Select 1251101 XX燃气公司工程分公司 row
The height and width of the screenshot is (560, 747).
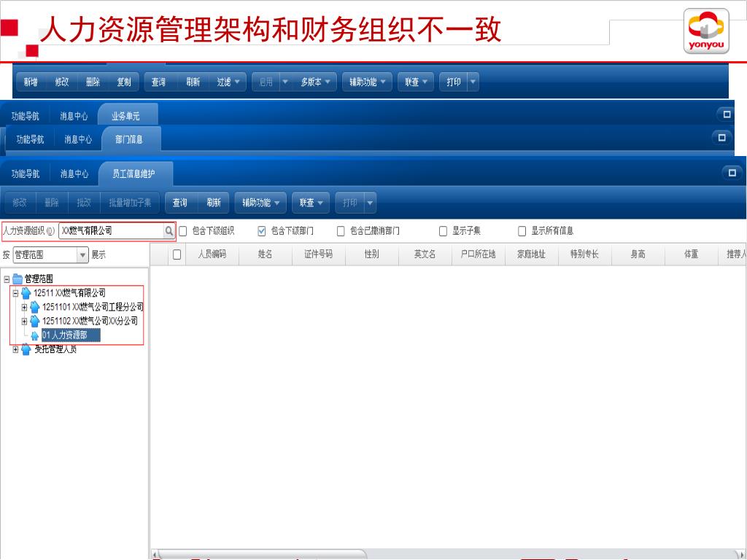point(93,307)
